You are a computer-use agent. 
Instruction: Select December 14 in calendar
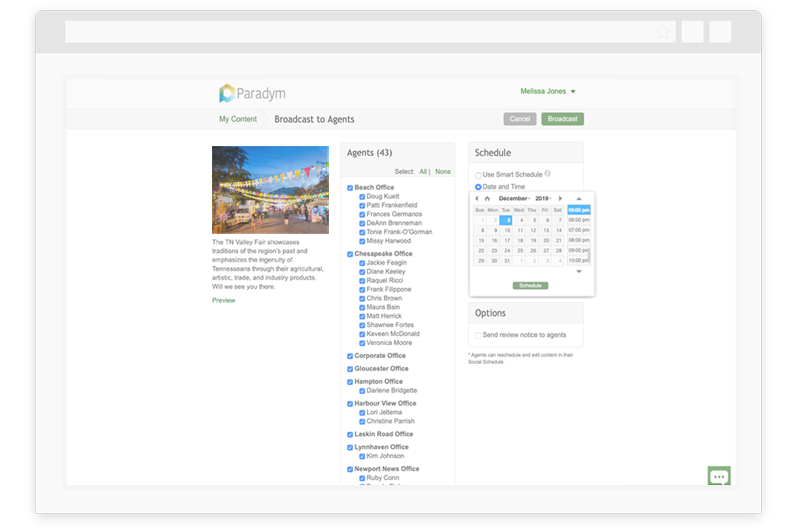point(557,230)
